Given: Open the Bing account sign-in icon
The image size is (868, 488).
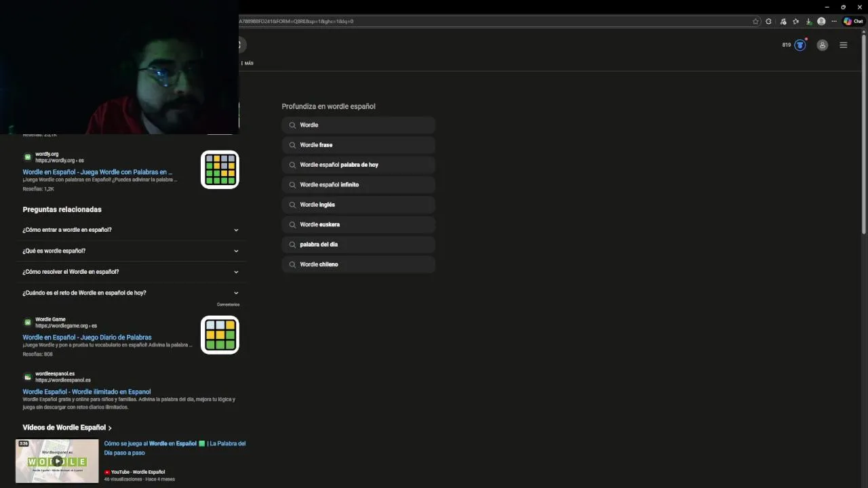Looking at the screenshot, I should click(822, 45).
